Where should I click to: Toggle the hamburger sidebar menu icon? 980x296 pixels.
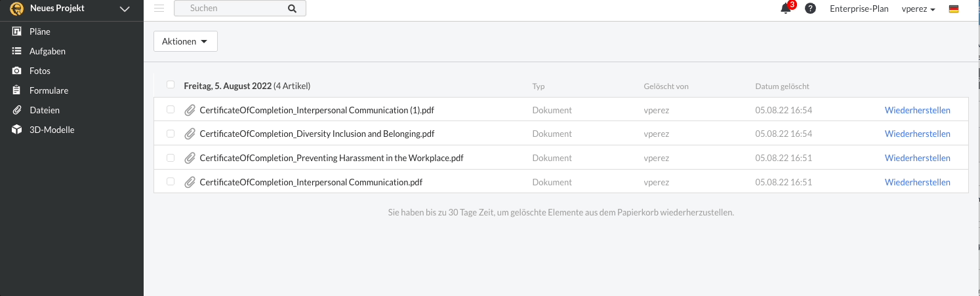click(x=159, y=9)
